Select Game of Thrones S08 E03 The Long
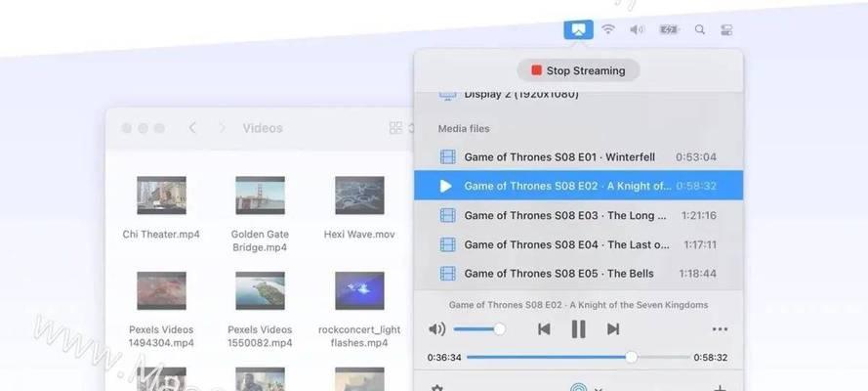 (578, 215)
